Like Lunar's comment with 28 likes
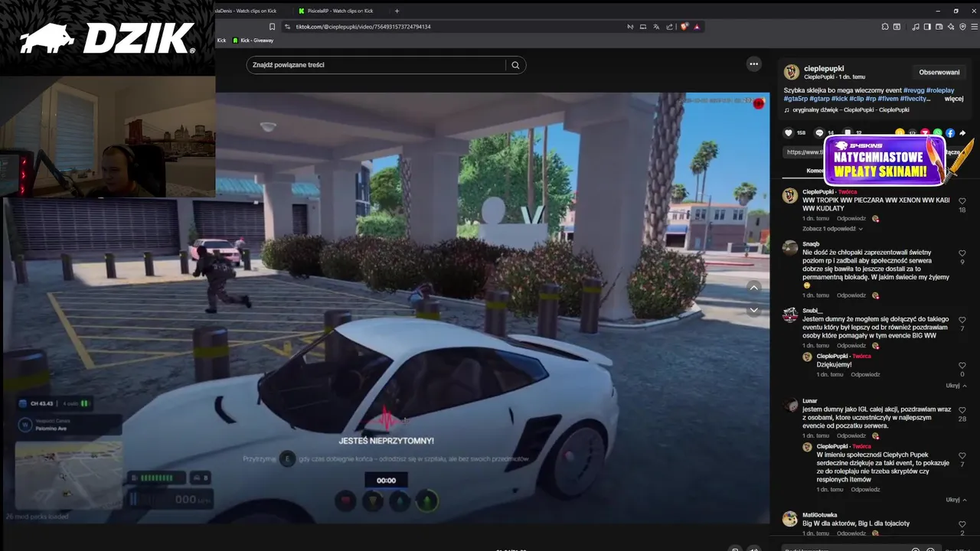 tap(962, 410)
